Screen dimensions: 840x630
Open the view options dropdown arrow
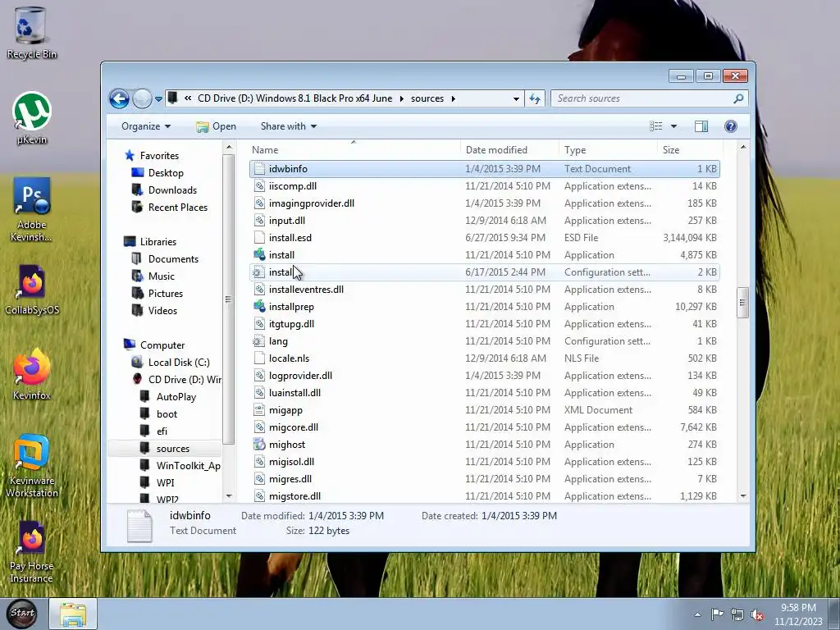tap(674, 126)
